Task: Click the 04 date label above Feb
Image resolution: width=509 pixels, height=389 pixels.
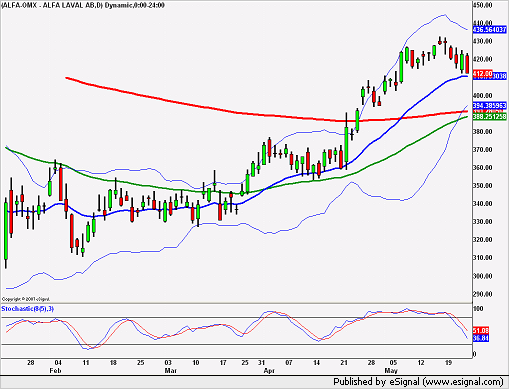Action: click(58, 362)
